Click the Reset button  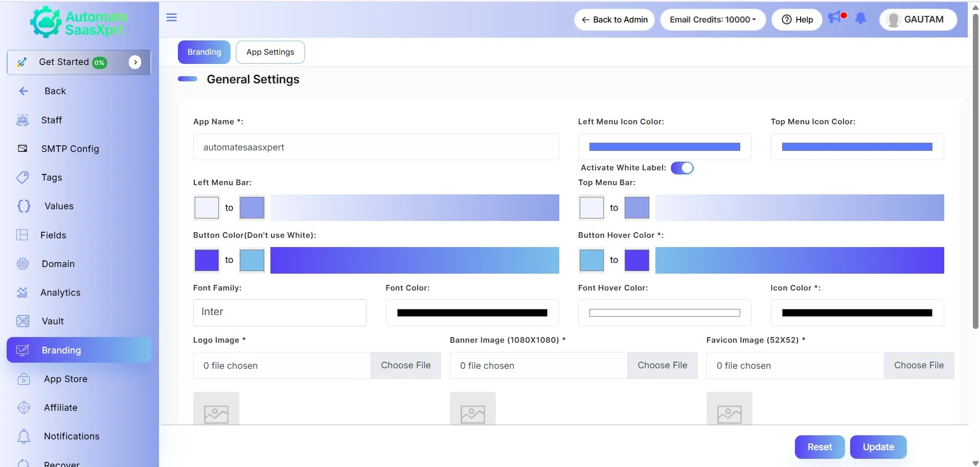(819, 447)
